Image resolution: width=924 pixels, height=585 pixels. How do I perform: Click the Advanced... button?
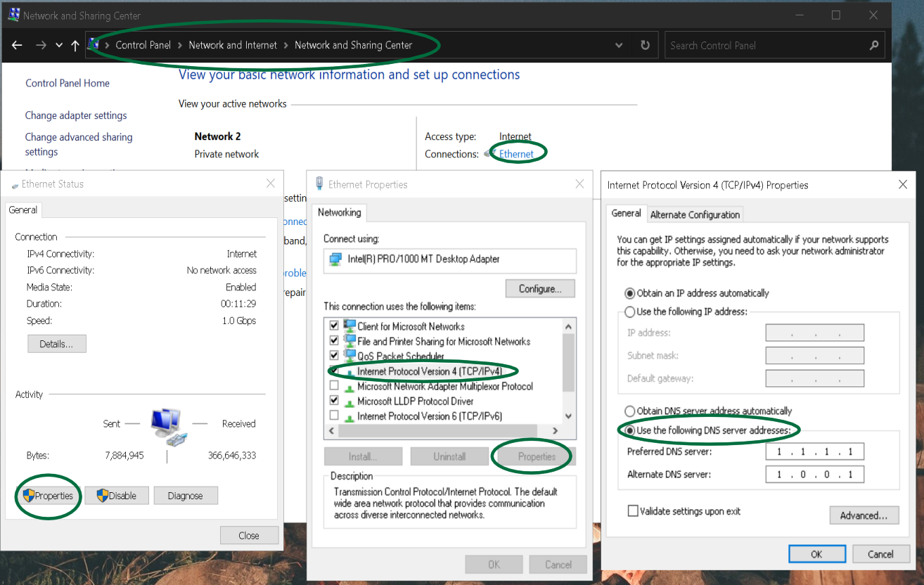(x=864, y=515)
